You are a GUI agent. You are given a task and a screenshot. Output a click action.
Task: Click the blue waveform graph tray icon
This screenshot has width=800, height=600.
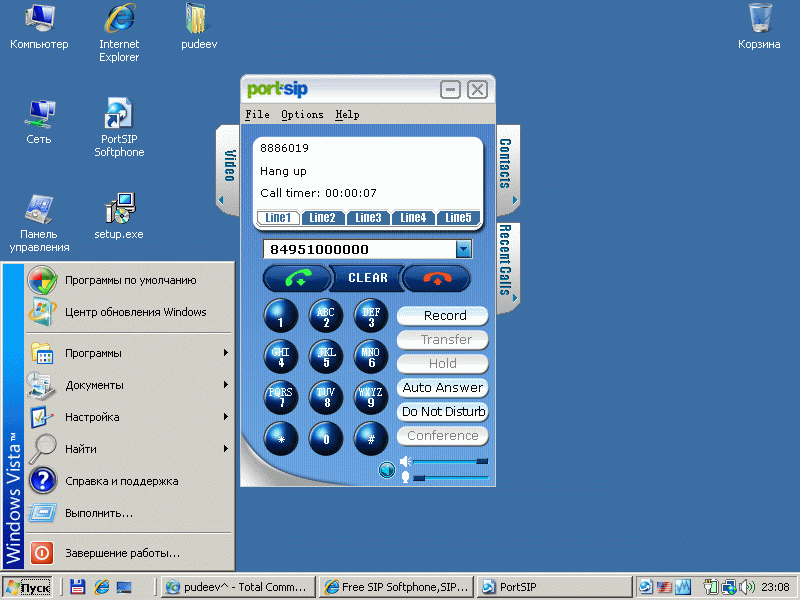[683, 587]
